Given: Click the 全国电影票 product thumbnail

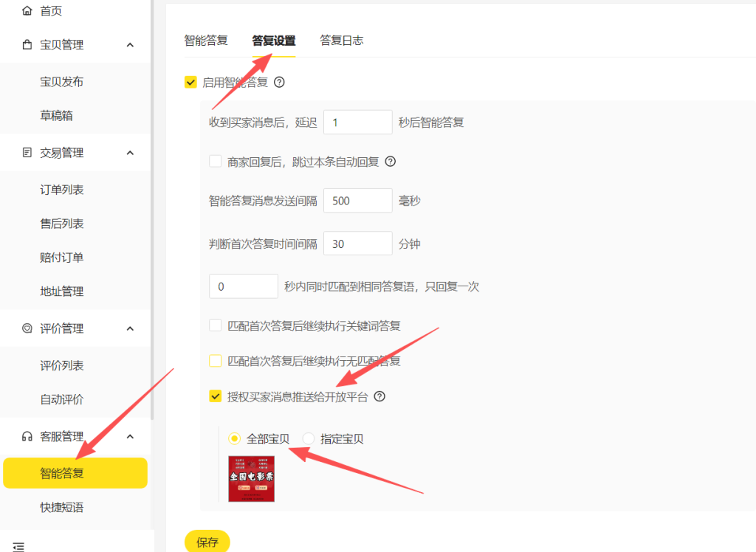Looking at the screenshot, I should click(x=251, y=479).
